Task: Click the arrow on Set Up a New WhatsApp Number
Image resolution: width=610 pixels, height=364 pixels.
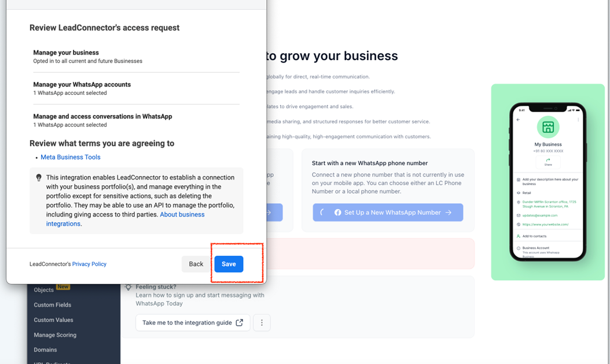Action: click(x=449, y=212)
